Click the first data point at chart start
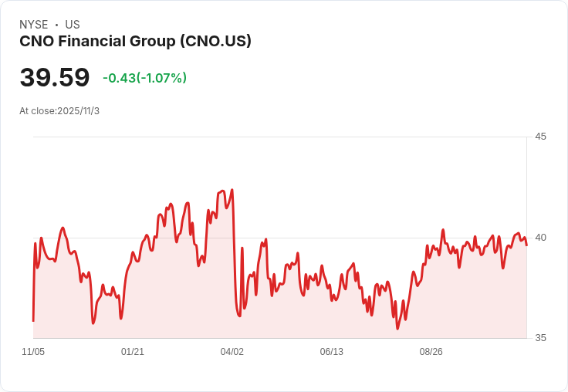 33,320
